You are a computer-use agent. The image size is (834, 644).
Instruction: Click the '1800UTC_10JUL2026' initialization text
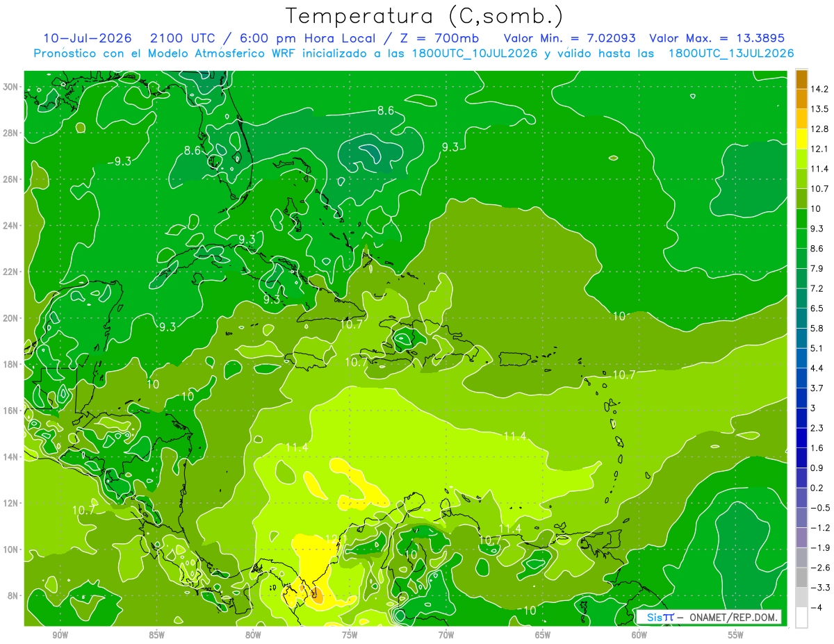[475, 53]
